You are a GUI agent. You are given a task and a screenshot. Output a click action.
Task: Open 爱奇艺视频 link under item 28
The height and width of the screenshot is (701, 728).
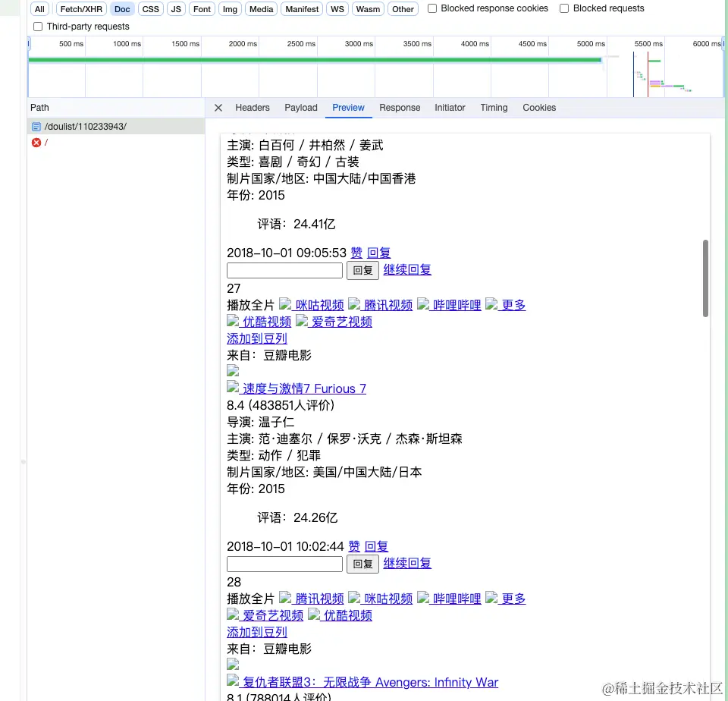pos(265,615)
